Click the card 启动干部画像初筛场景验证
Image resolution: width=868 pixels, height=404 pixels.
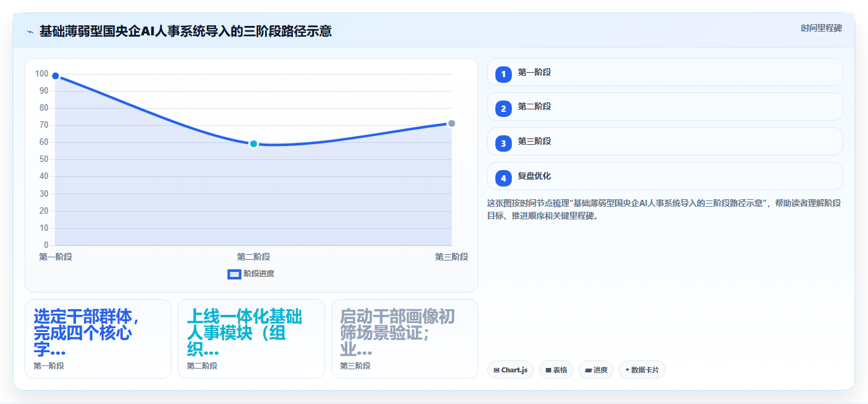click(x=405, y=339)
